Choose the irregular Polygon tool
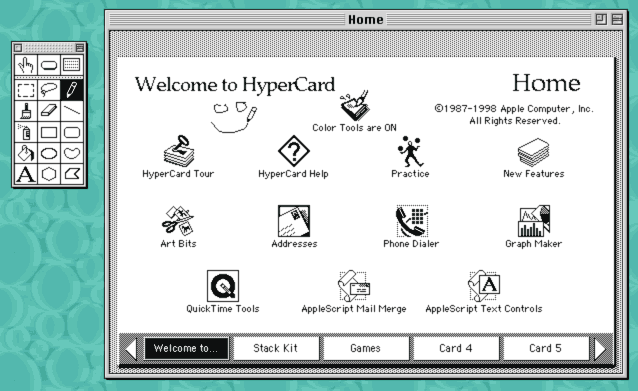Viewport: 638px width, 391px height. click(x=72, y=174)
